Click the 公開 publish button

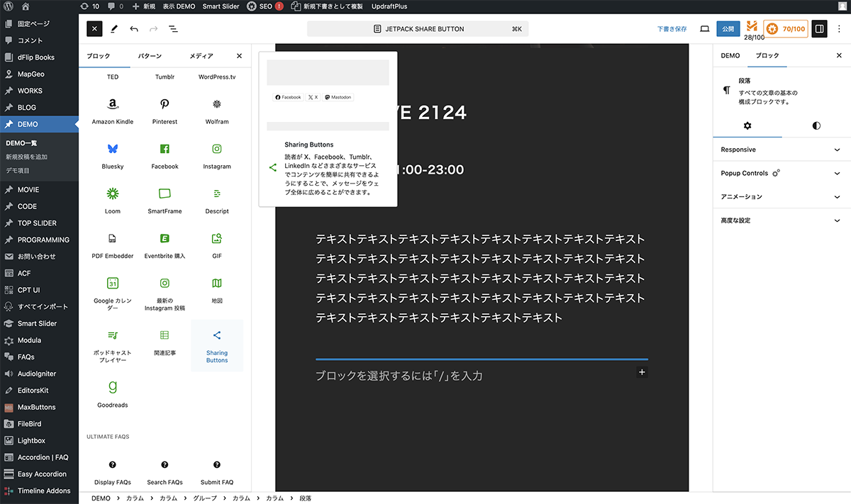click(727, 29)
